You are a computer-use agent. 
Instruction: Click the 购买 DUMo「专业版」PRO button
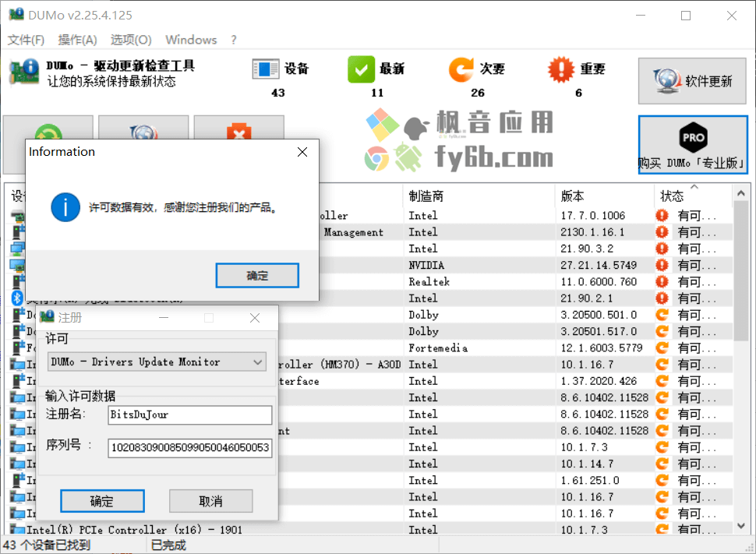point(693,145)
